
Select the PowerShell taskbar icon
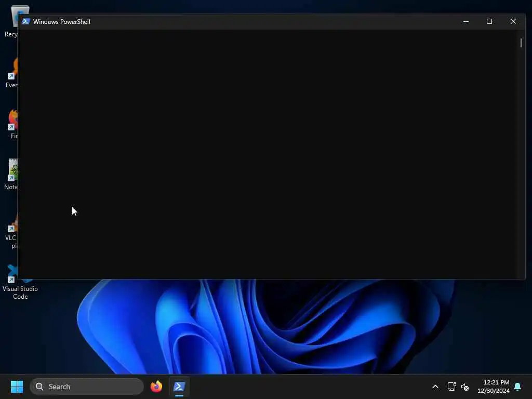(179, 387)
